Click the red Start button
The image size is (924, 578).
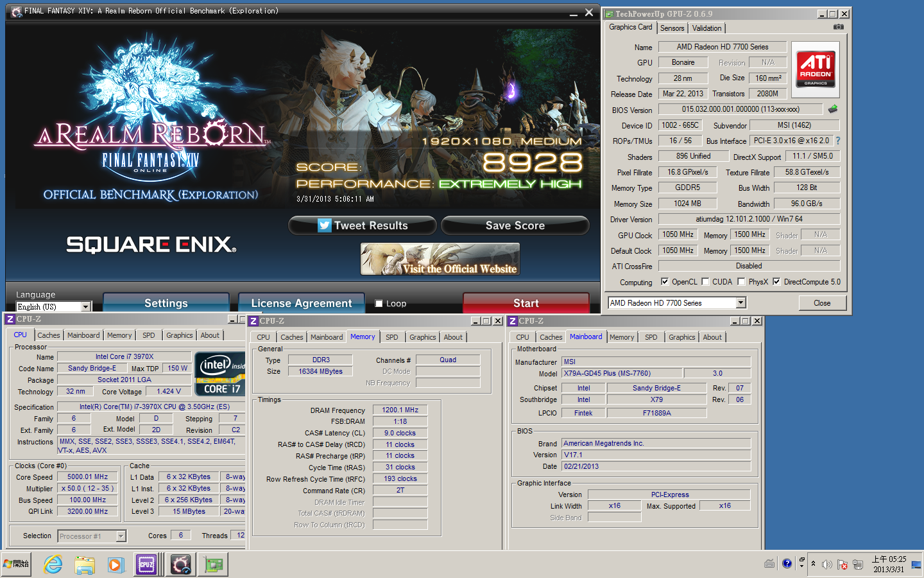tap(526, 302)
